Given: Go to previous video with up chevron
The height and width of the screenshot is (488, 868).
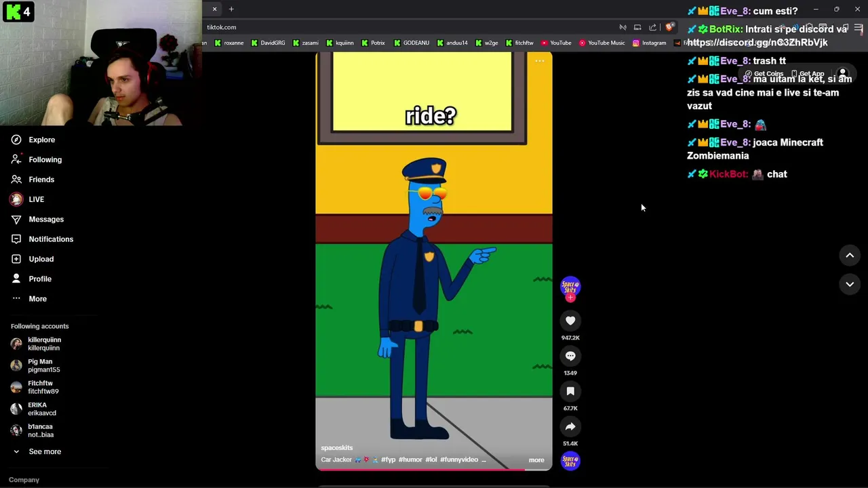Looking at the screenshot, I should (x=850, y=256).
